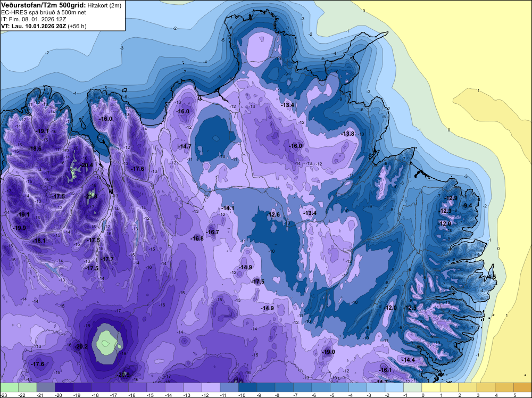Click the 'IT: Fim. 08. 01. 2026 12Z' line
The width and height of the screenshot is (532, 398).
34,19
